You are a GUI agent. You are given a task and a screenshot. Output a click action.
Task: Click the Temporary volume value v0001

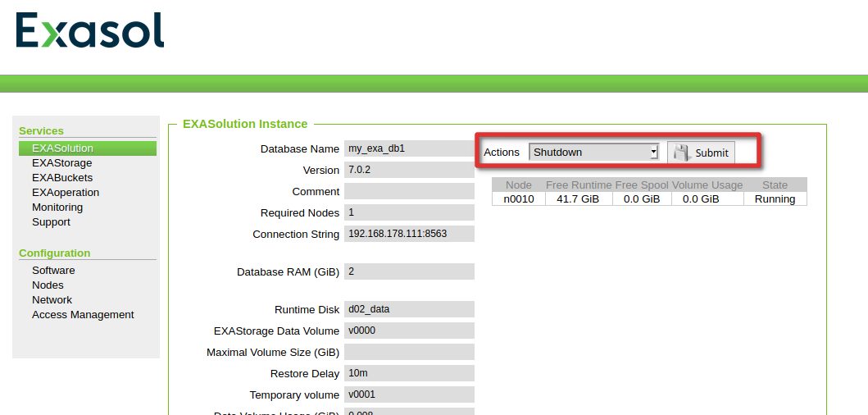[x=409, y=395]
